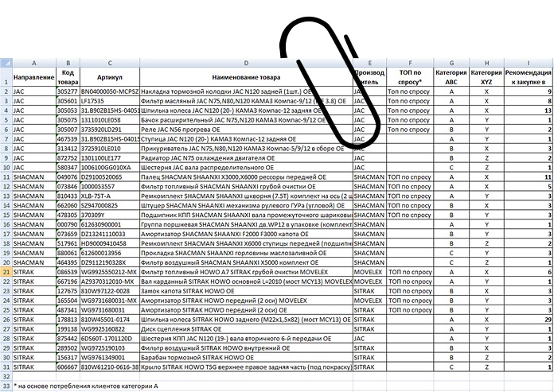Viewport: 554px width, 392px height.
Task: Select article cell 370309Y
Action: coord(110,215)
